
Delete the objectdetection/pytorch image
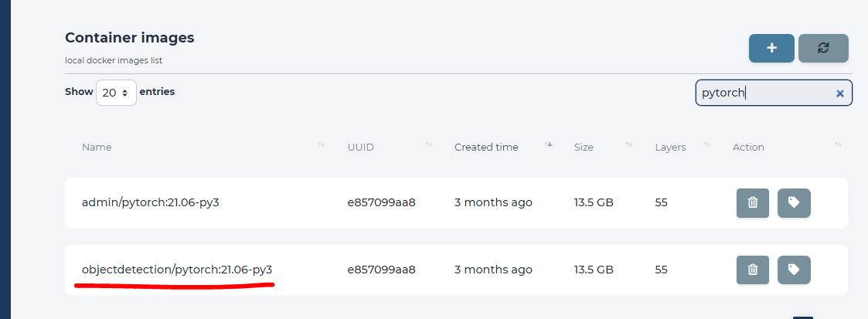[752, 270]
